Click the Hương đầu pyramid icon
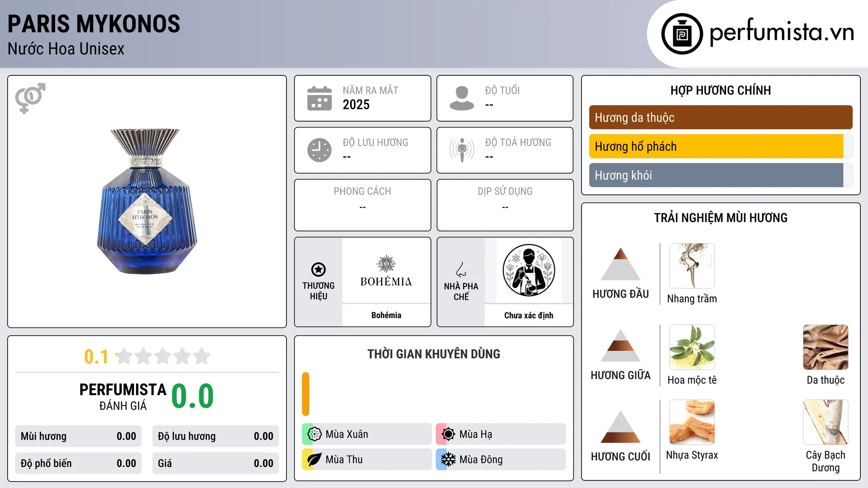The width and height of the screenshot is (868, 488). coord(620,264)
